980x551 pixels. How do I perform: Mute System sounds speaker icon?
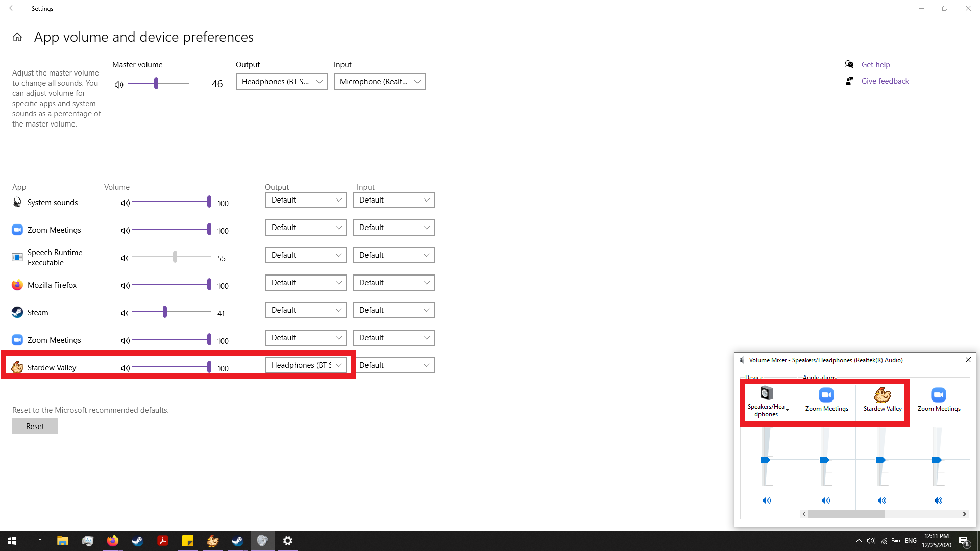pos(125,203)
